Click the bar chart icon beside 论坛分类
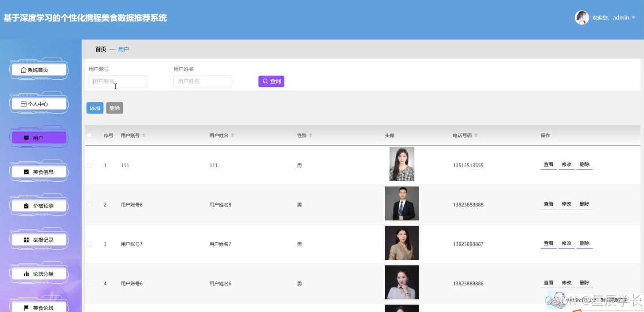The height and width of the screenshot is (312, 644). tap(26, 274)
